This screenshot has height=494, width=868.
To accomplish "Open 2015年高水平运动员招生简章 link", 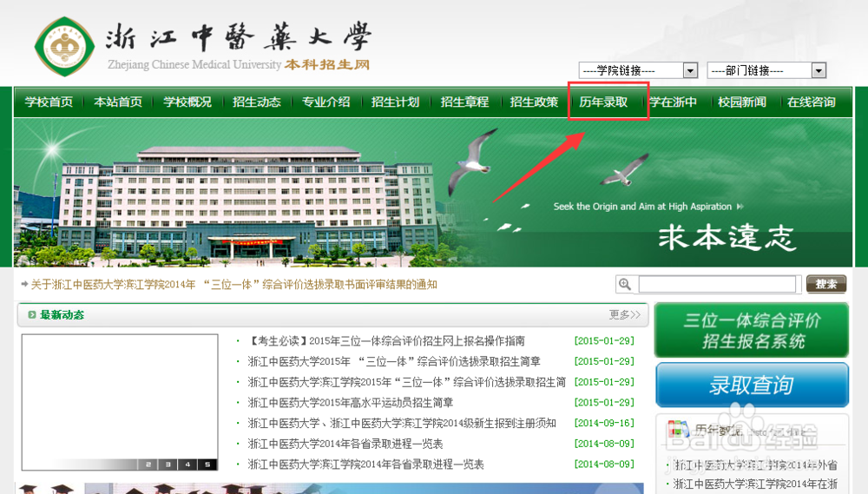I will point(351,403).
